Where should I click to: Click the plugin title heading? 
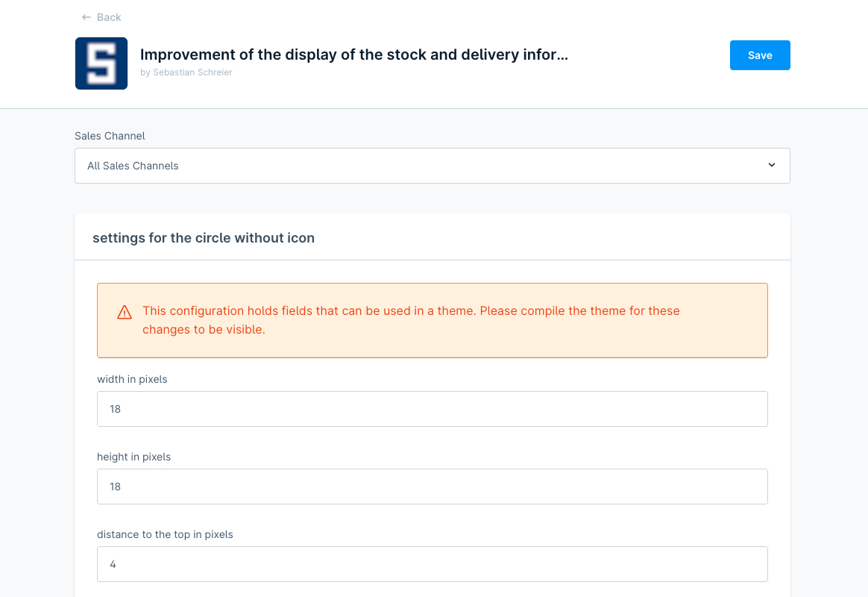(353, 54)
